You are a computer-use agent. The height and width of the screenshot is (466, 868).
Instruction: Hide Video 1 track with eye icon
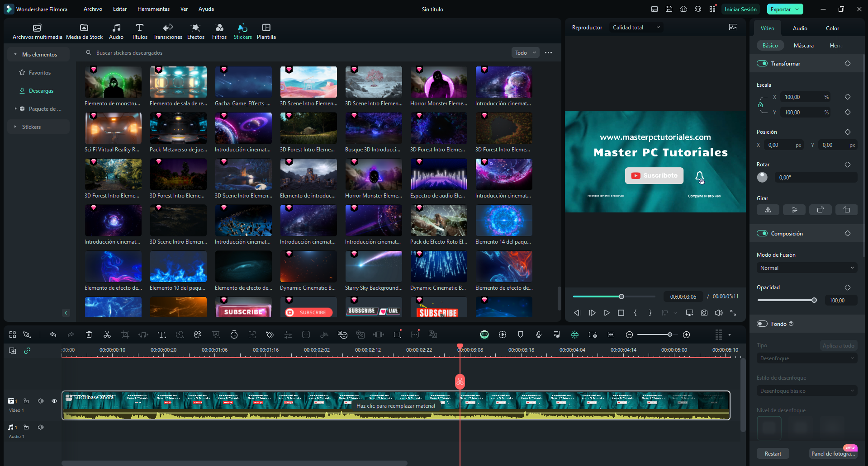(54, 401)
